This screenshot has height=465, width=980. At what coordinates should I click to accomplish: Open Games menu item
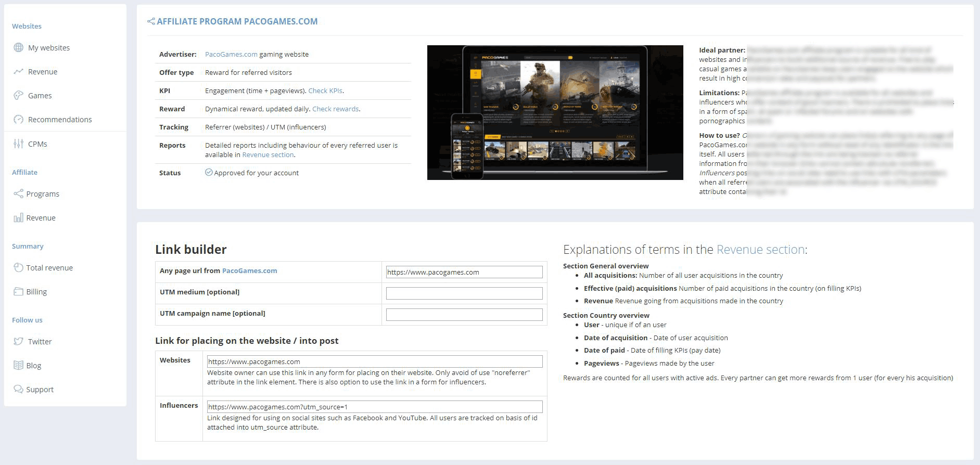tap(40, 95)
